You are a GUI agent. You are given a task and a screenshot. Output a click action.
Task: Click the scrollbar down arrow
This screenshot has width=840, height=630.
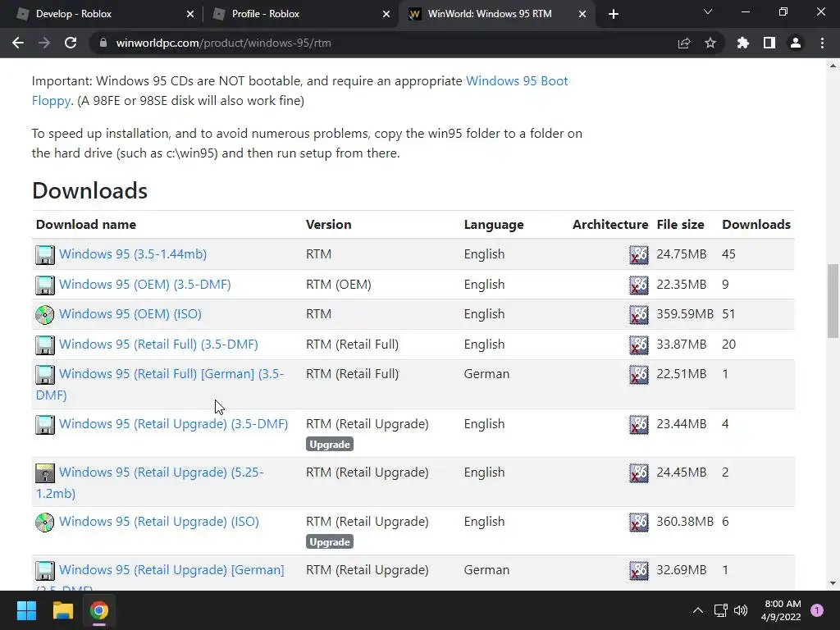coord(833,583)
